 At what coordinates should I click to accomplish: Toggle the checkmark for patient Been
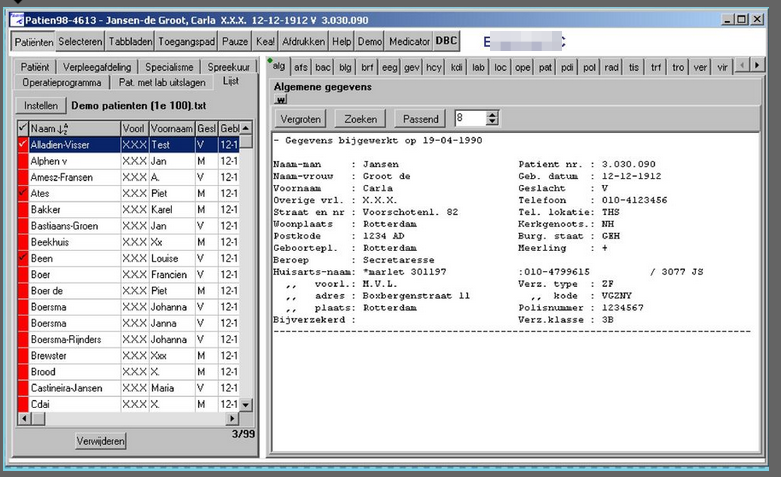[22, 258]
